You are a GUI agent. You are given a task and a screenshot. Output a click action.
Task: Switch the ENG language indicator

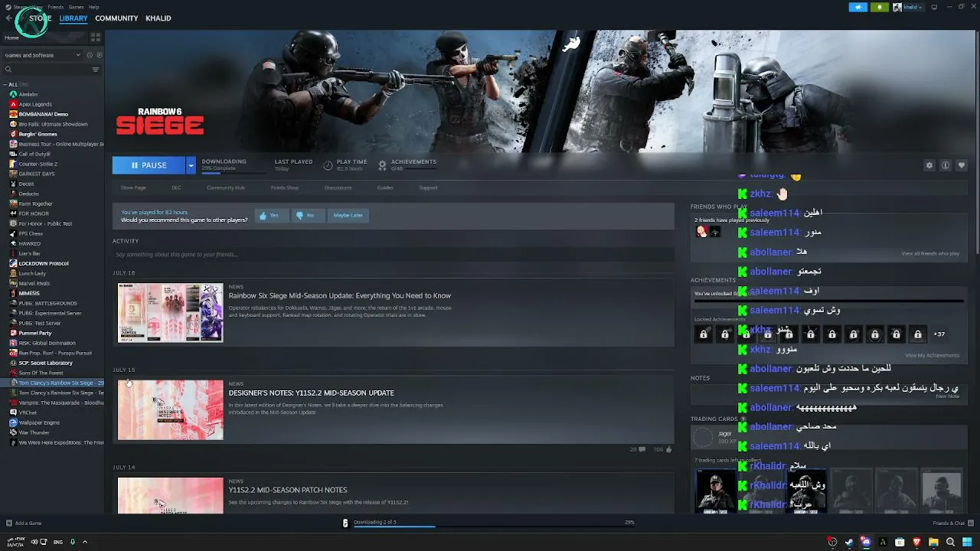click(x=57, y=542)
